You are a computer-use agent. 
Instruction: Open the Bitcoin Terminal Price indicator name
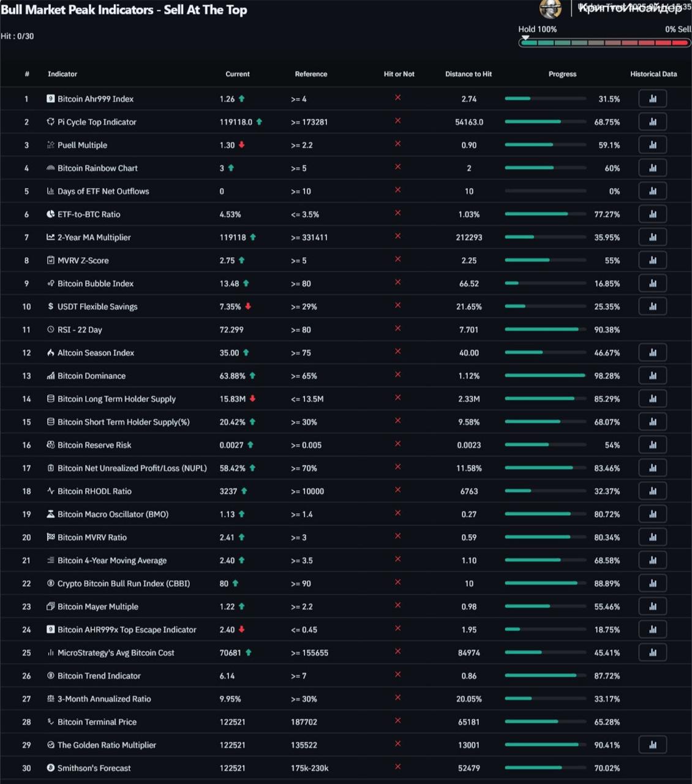[97, 722]
